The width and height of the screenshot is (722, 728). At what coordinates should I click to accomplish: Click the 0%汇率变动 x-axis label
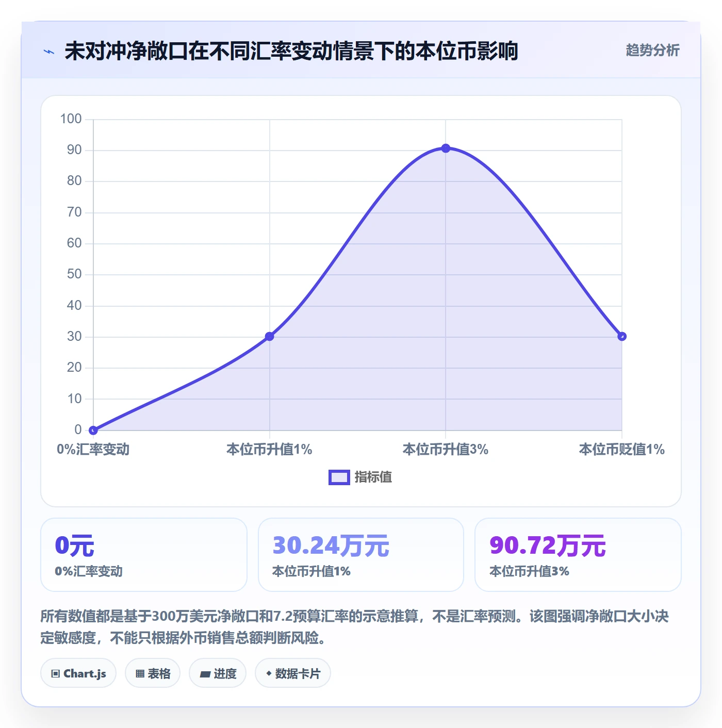tap(93, 450)
